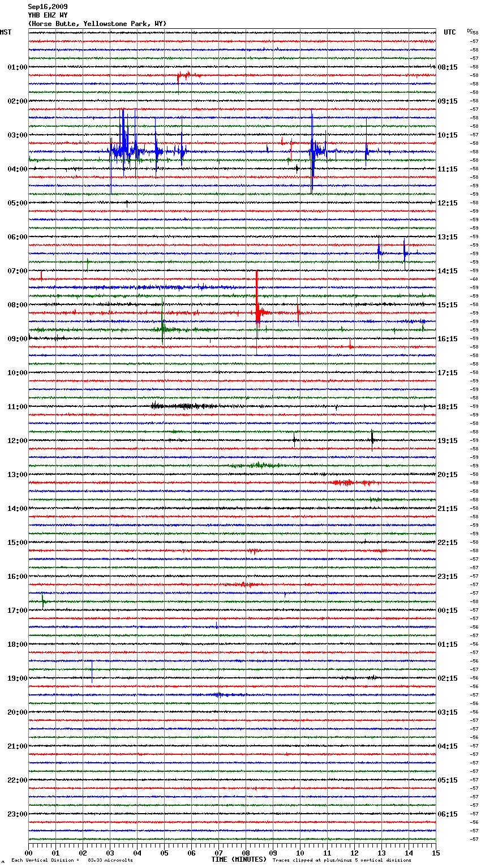The width and height of the screenshot is (481, 868).
Task: Select the 12:00 MST row label
Action: 17,441
